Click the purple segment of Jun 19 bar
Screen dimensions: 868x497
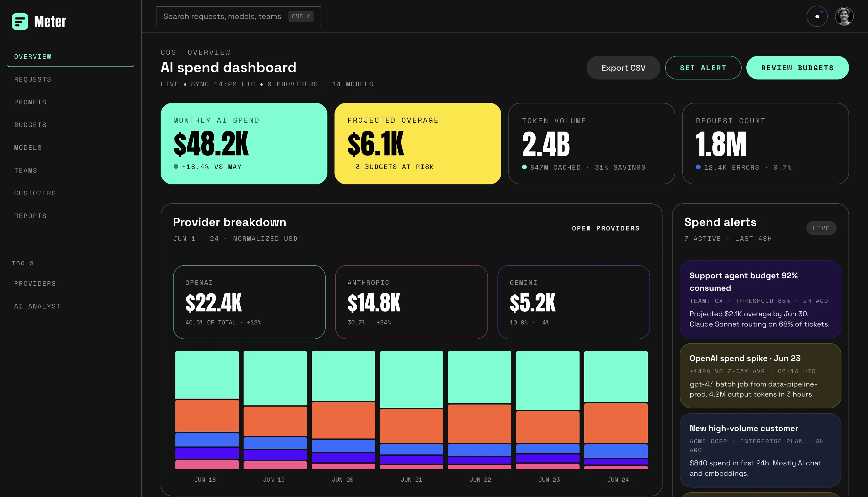[x=275, y=455]
